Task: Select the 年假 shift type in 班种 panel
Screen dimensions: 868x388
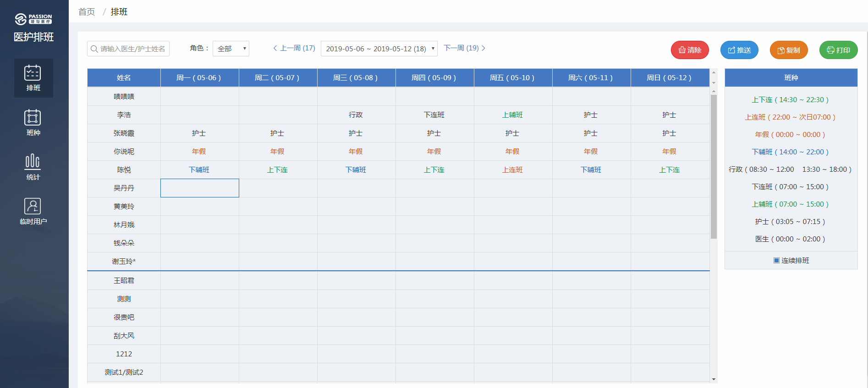Action: 790,135
